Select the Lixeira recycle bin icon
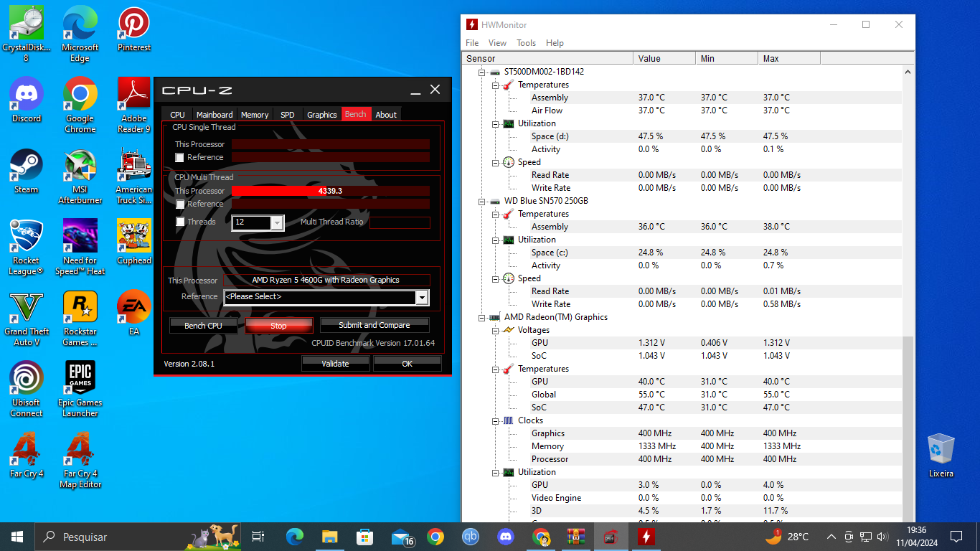The image size is (980, 551). click(941, 456)
